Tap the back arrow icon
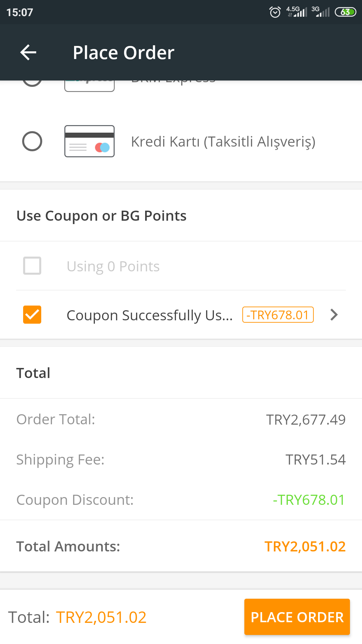 28,52
